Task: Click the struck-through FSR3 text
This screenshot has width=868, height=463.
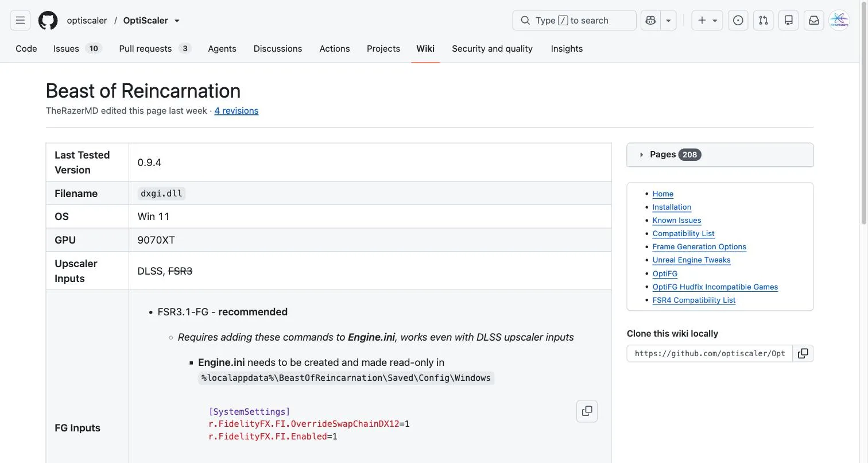Action: 180,271
